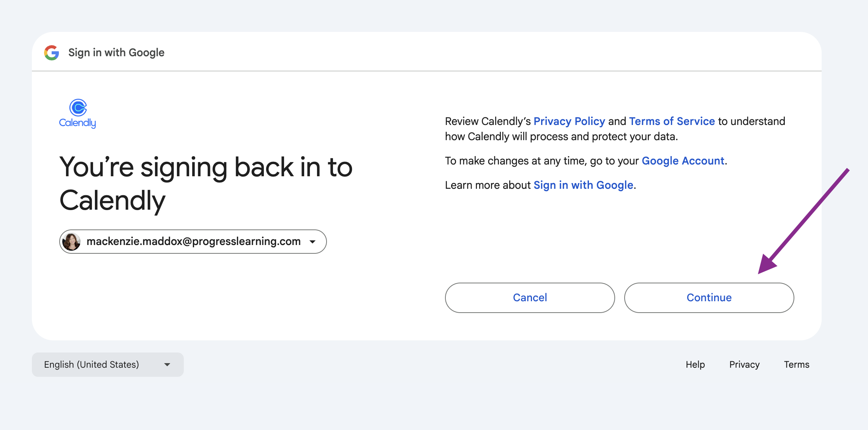Open the Help footer link
868x430 pixels.
695,365
